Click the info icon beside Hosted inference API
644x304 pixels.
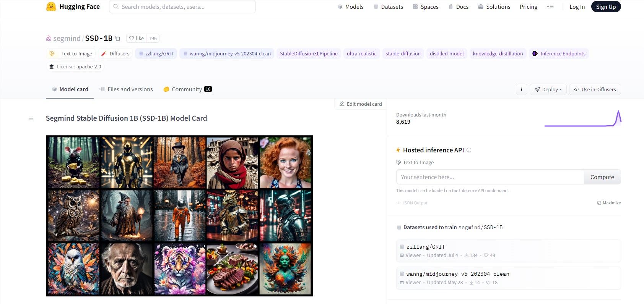[x=469, y=150]
